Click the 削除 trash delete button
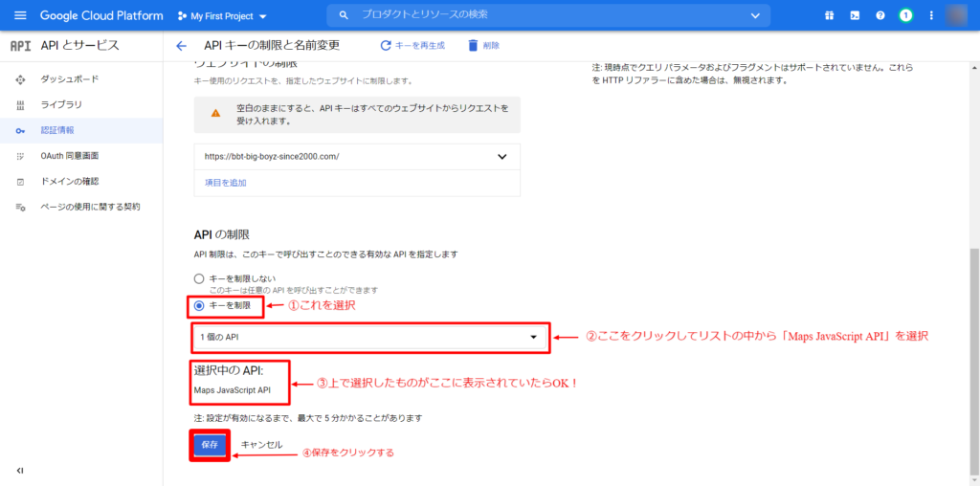980x486 pixels. 483,45
